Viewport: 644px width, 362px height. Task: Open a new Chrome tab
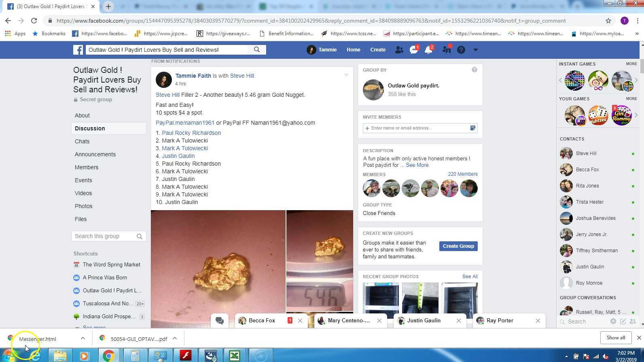(x=108, y=6)
